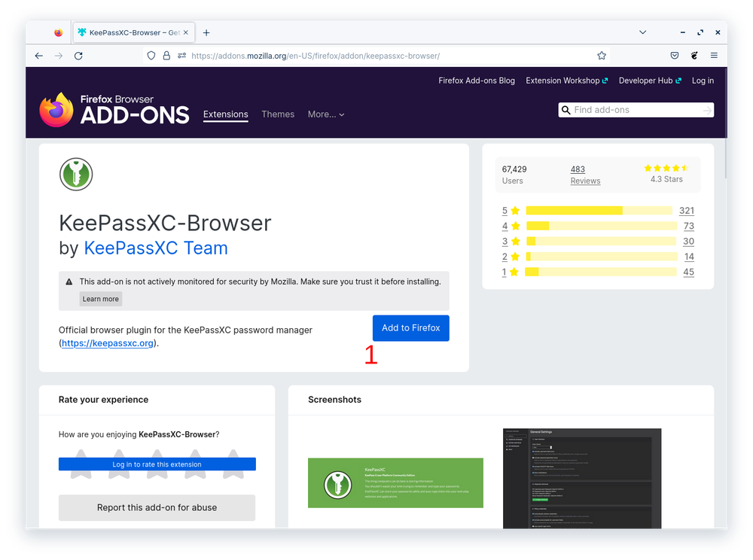Open a new tab with plus icon
The height and width of the screenshot is (560, 753).
tap(206, 32)
